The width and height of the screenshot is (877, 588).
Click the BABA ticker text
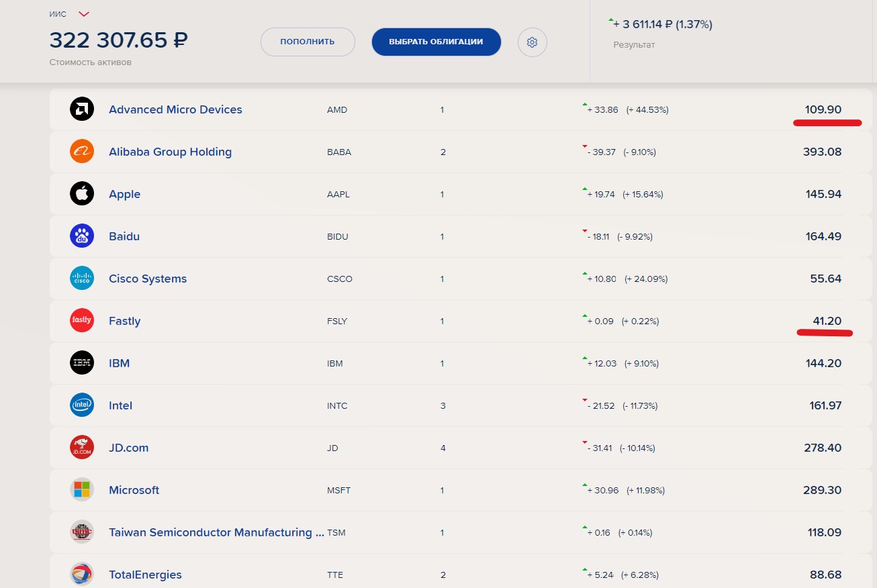click(339, 152)
